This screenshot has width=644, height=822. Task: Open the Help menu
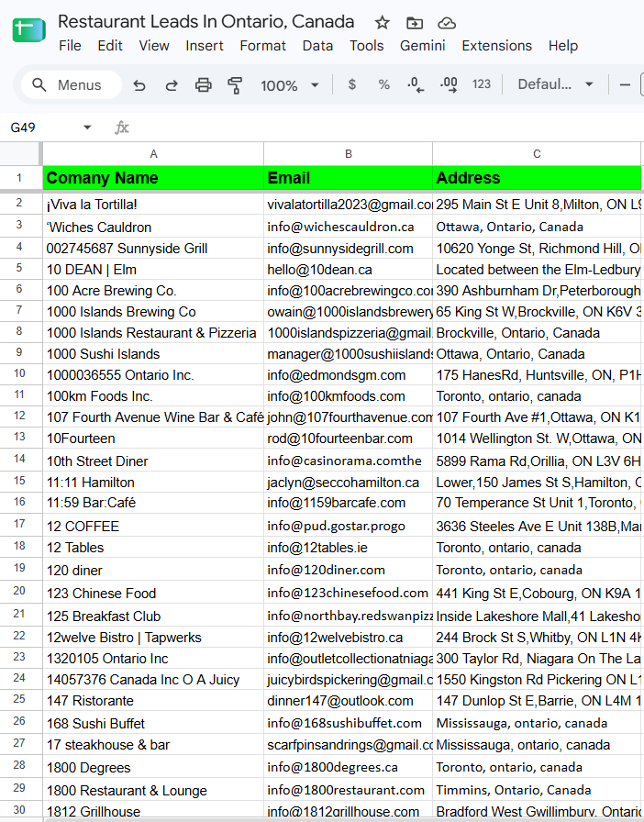[x=562, y=46]
